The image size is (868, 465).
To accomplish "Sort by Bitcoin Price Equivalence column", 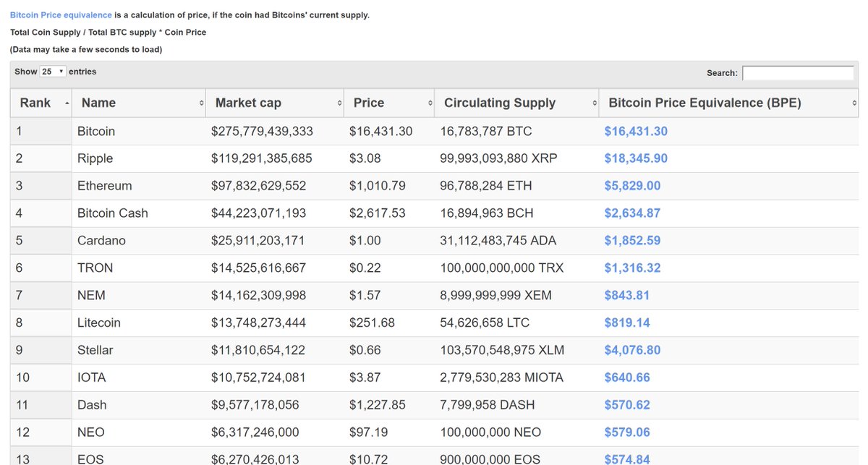I will (728, 103).
